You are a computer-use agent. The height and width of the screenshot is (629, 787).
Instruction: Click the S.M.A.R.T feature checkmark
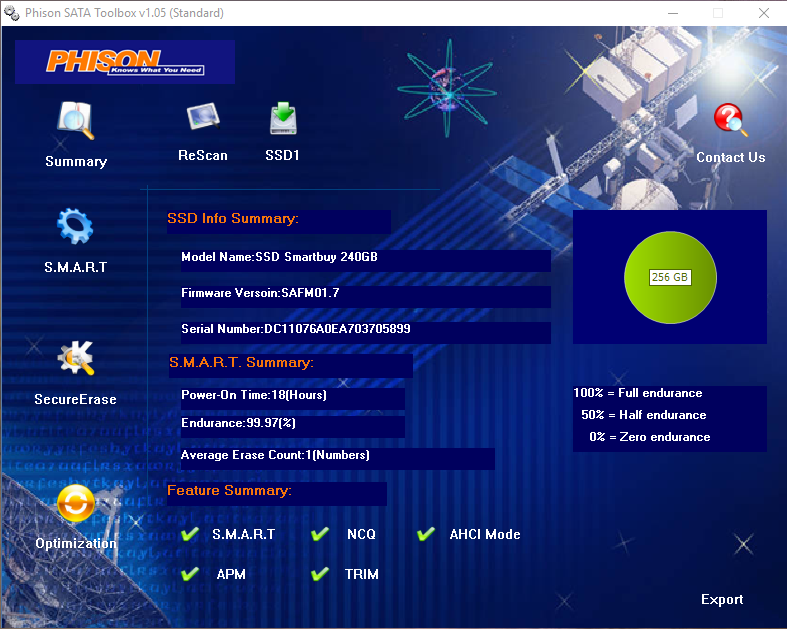[x=190, y=534]
